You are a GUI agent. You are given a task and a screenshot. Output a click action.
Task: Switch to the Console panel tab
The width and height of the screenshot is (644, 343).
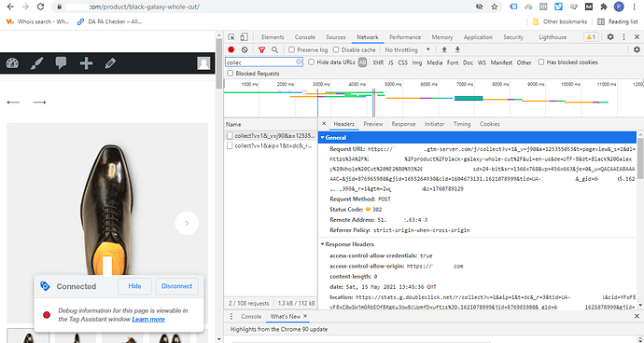(305, 37)
